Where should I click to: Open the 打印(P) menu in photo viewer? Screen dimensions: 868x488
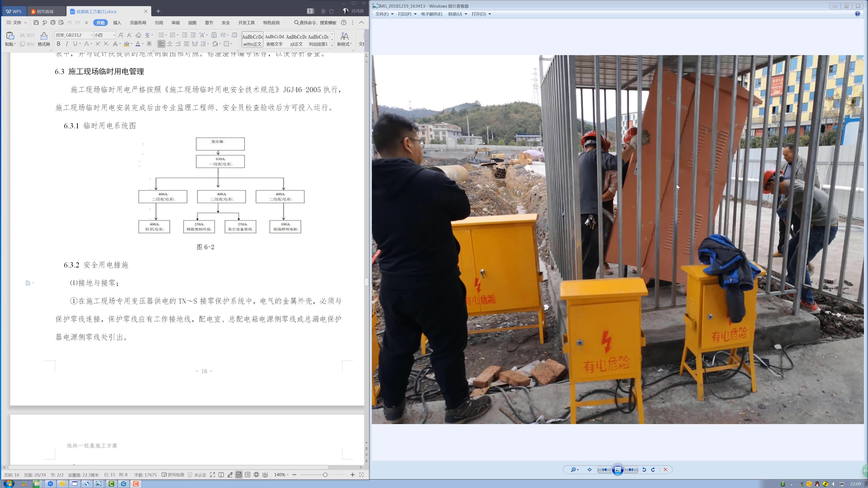407,14
